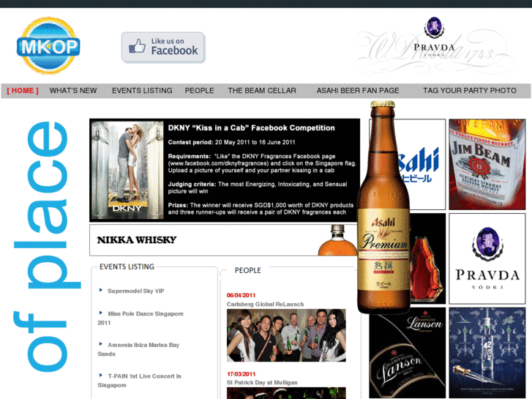Click the PEOPLE panel heading

(x=248, y=270)
